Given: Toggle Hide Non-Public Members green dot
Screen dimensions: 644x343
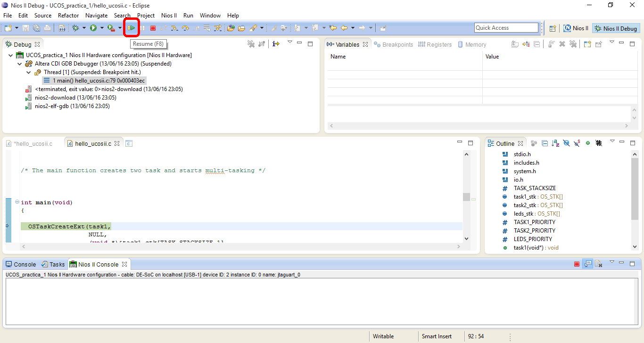Looking at the screenshot, I should click(588, 143).
